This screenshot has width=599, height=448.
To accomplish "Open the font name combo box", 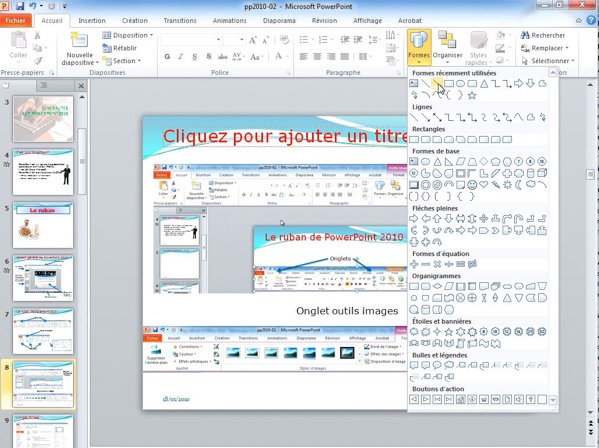I will 191,39.
